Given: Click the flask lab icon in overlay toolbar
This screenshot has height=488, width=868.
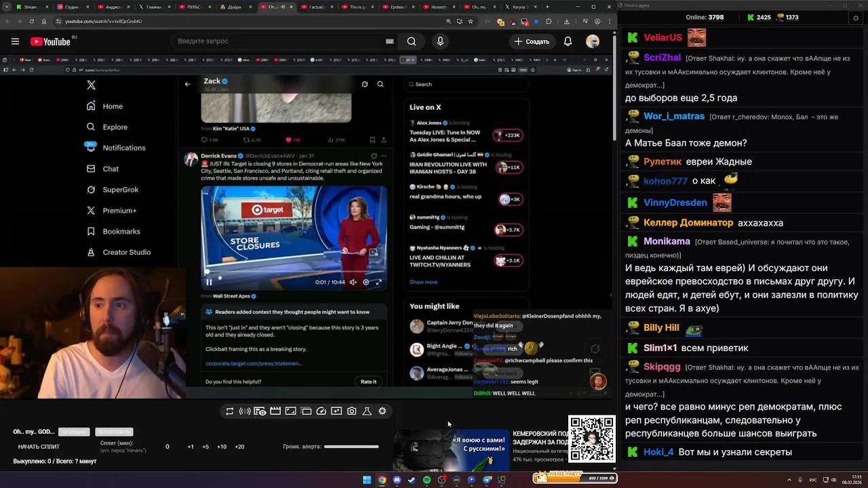Looking at the screenshot, I should [367, 411].
